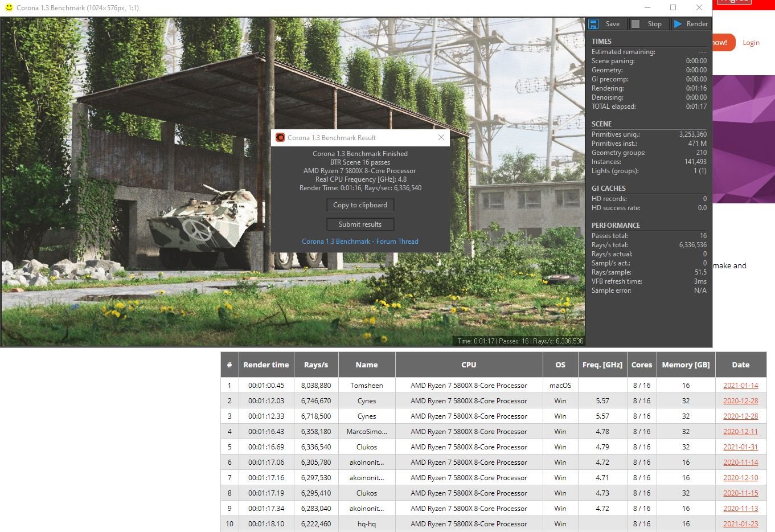775x532 pixels.
Task: Close the Corona Benchmark main window
Action: coord(699,7)
